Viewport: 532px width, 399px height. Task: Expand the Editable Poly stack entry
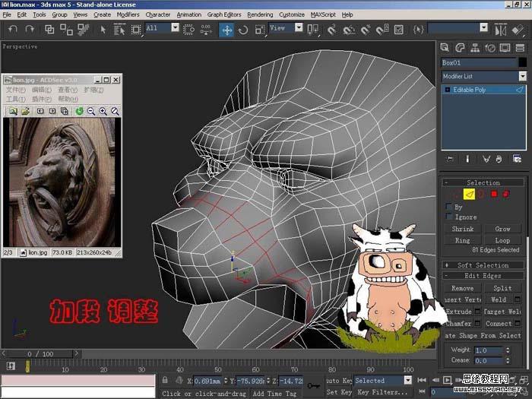pos(447,90)
